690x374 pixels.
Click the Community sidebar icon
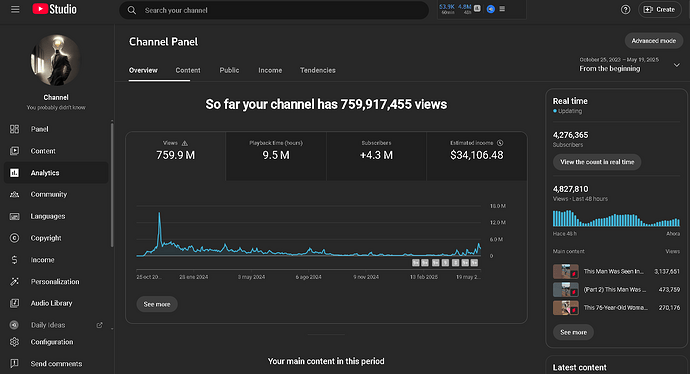pos(15,194)
